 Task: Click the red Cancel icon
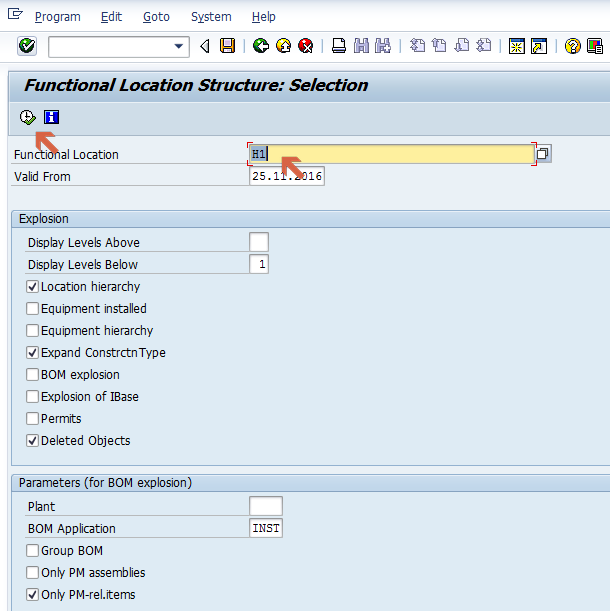click(306, 46)
